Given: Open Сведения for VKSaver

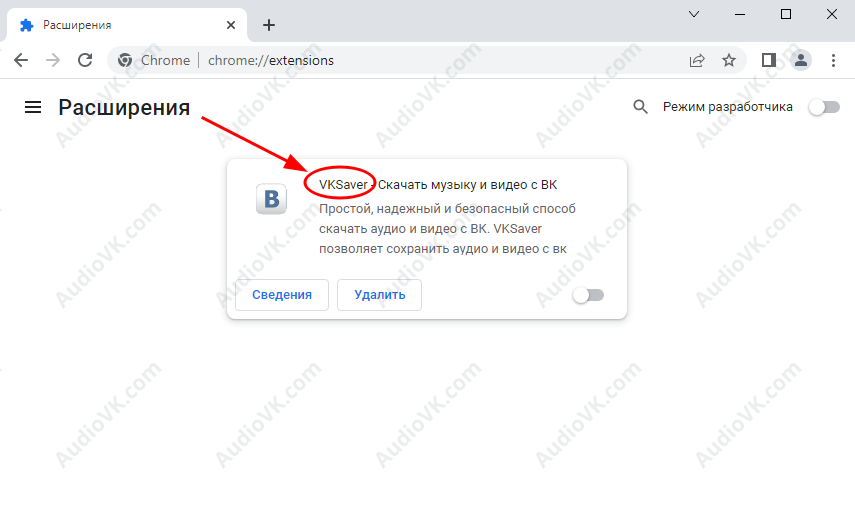Looking at the screenshot, I should [x=282, y=295].
